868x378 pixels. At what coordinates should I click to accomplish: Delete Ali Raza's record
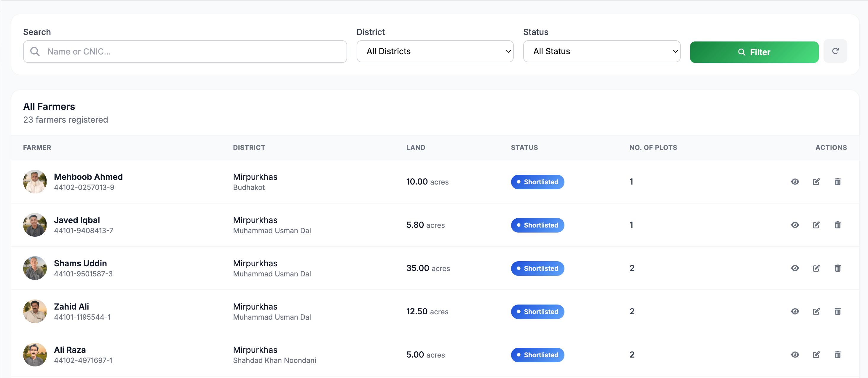pyautogui.click(x=838, y=355)
